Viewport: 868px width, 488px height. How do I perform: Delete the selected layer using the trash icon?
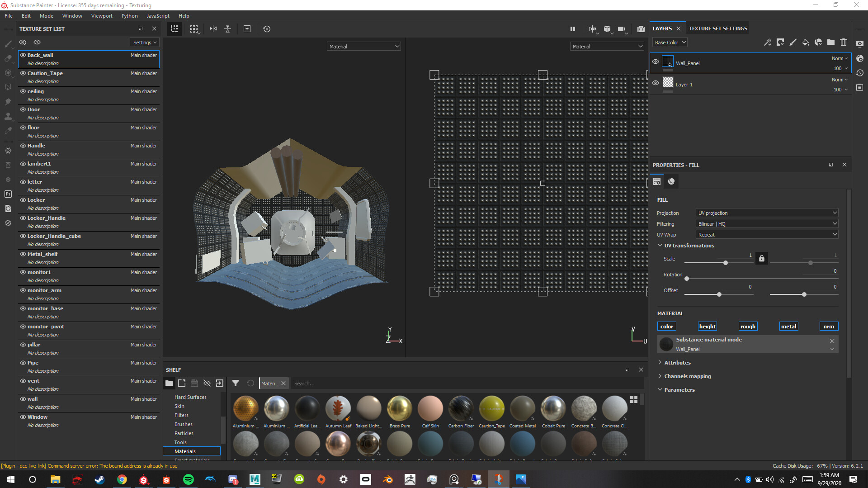[844, 42]
